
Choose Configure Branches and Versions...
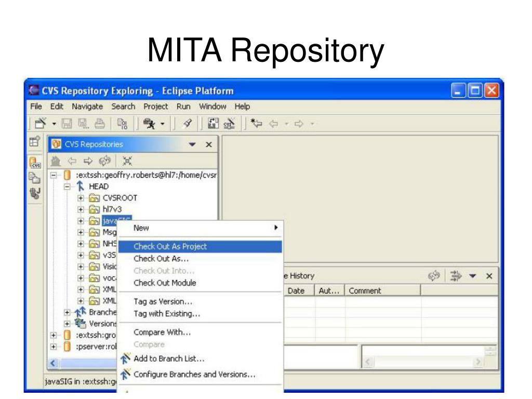[201, 375]
